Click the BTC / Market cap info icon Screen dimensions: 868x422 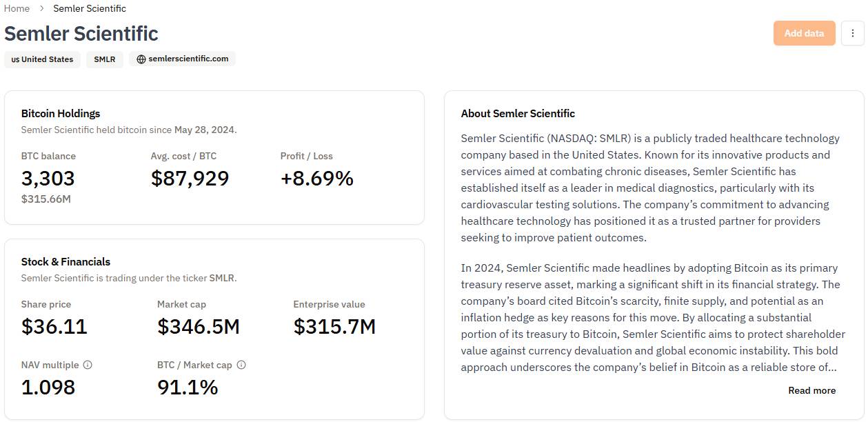[x=241, y=365]
